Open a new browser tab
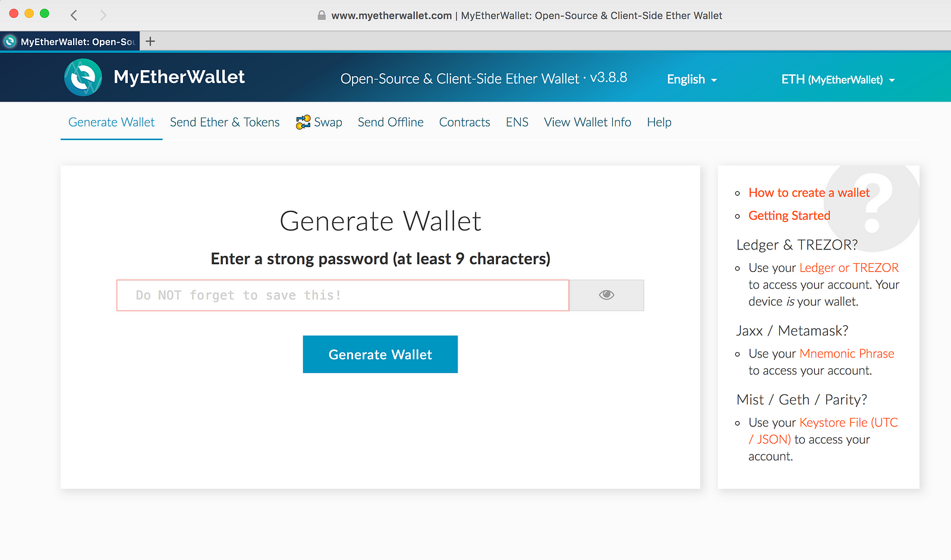951x560 pixels. (150, 41)
